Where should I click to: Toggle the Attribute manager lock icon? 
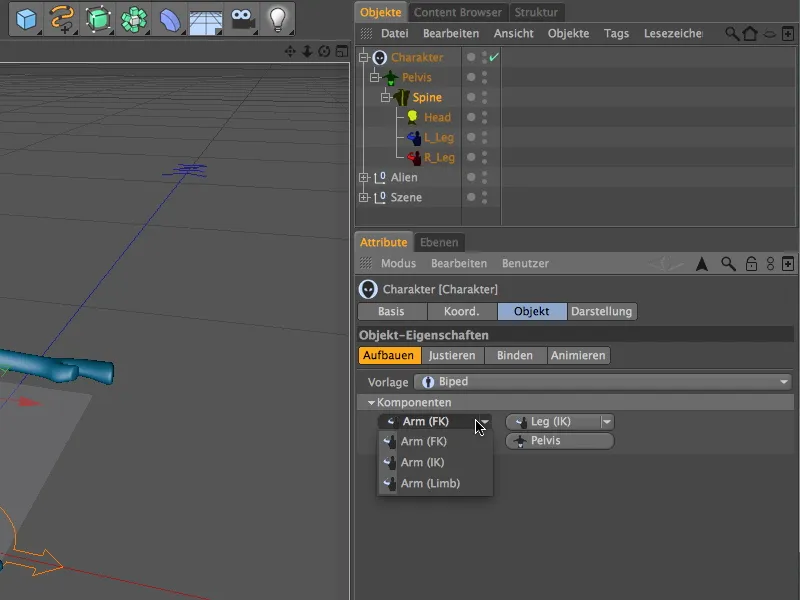(751, 264)
